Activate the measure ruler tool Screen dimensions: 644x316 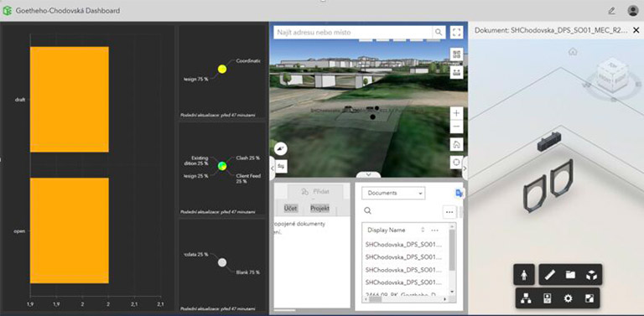pyautogui.click(x=549, y=275)
